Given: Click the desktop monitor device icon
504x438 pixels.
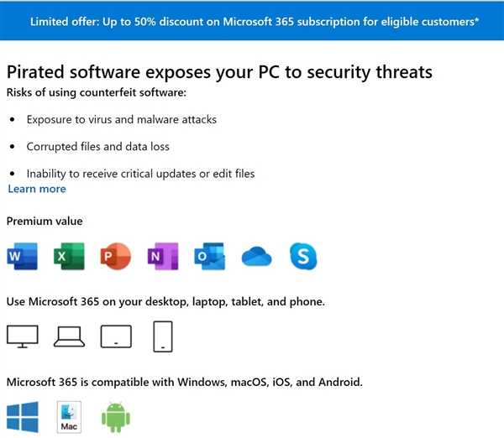Looking at the screenshot, I should pos(22,336).
